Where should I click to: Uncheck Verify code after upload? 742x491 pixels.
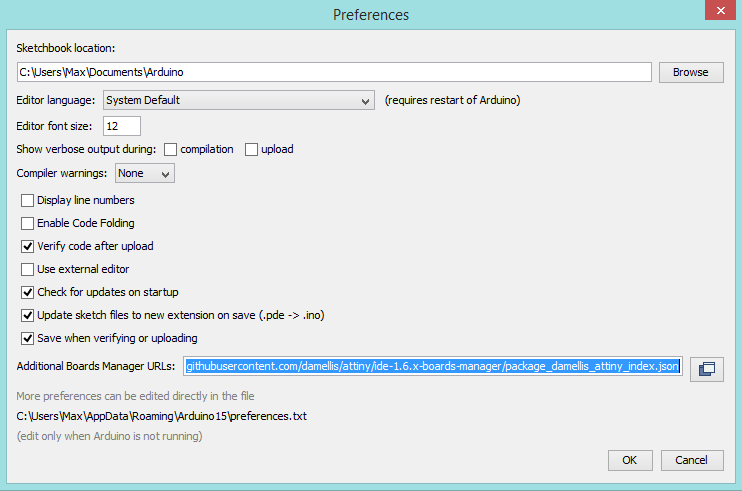point(28,246)
